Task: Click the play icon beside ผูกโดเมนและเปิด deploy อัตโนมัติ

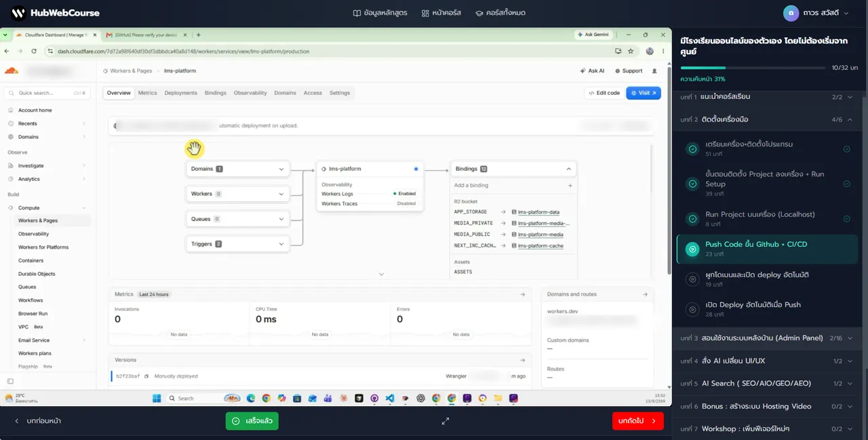Action: 692,279
